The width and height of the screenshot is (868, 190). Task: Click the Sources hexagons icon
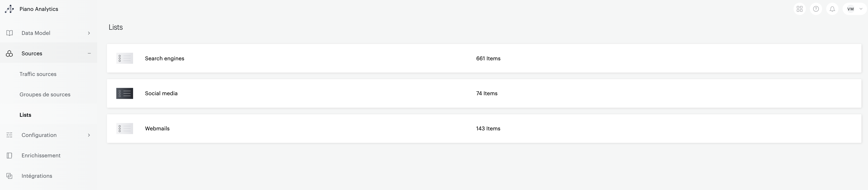[x=10, y=54]
